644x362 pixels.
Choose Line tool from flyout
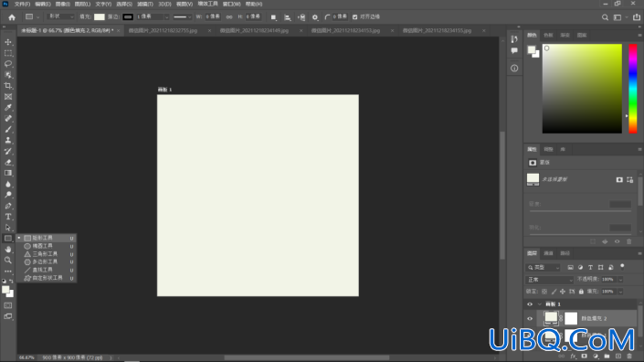46,270
